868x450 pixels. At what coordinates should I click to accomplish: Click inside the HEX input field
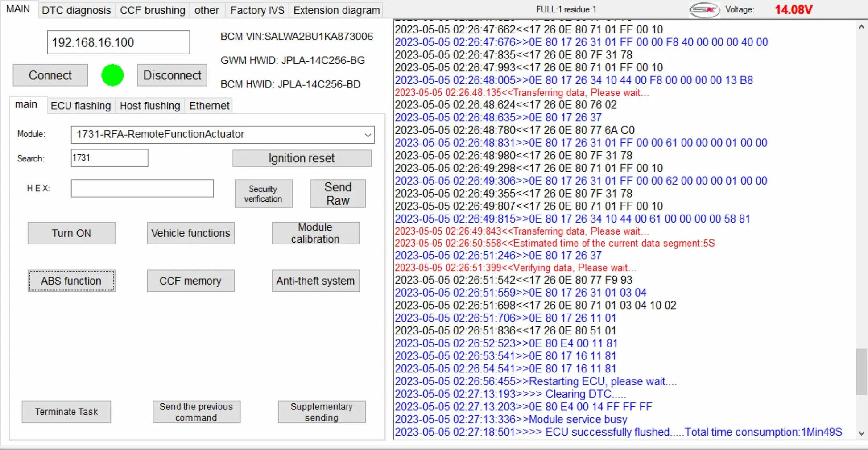click(142, 188)
